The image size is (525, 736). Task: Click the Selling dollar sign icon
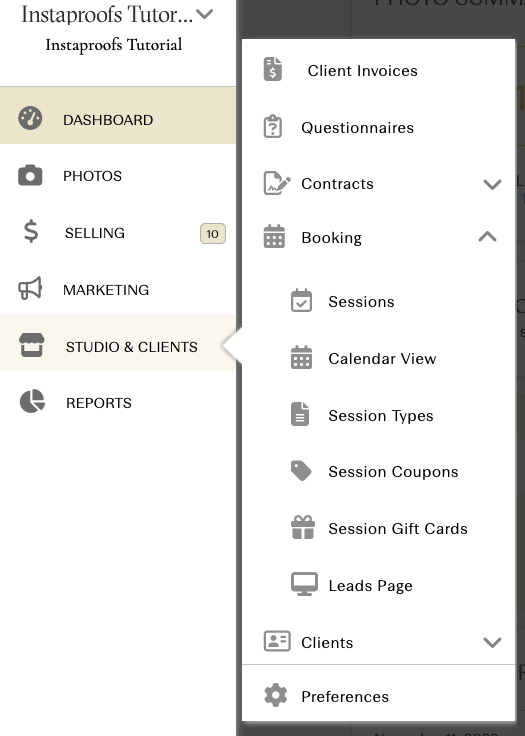pos(31,231)
